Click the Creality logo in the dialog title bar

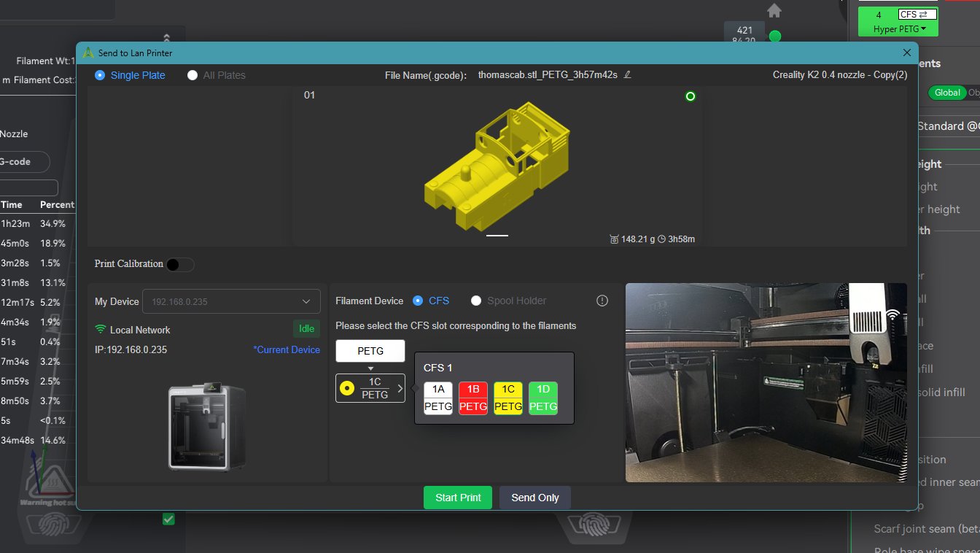[88, 53]
